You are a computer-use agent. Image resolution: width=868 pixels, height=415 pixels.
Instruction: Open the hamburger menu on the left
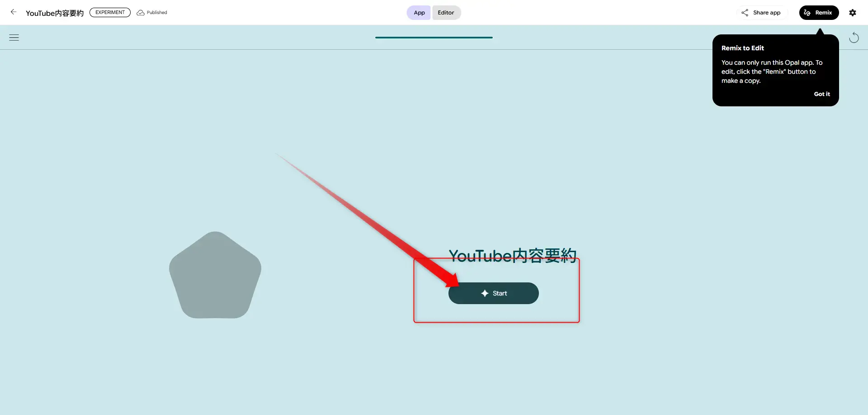pos(14,38)
